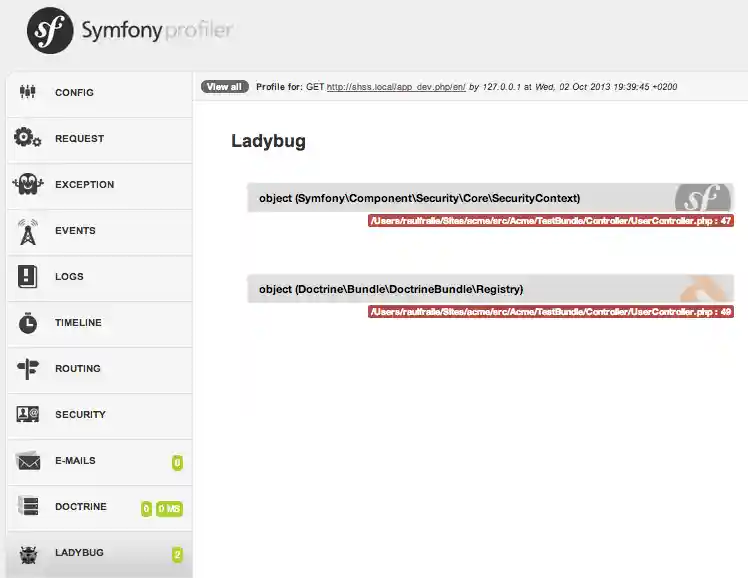
Task: Open the REQUEST panel
Action: (100, 139)
